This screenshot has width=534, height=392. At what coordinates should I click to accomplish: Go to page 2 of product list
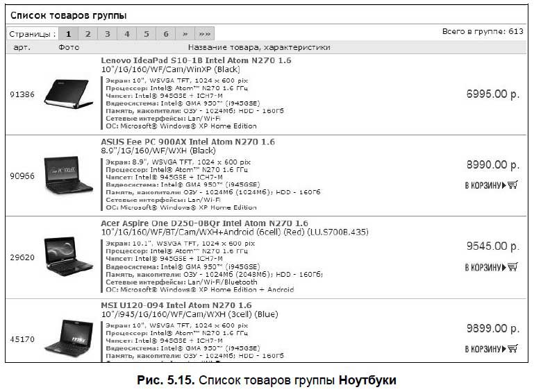tap(88, 34)
